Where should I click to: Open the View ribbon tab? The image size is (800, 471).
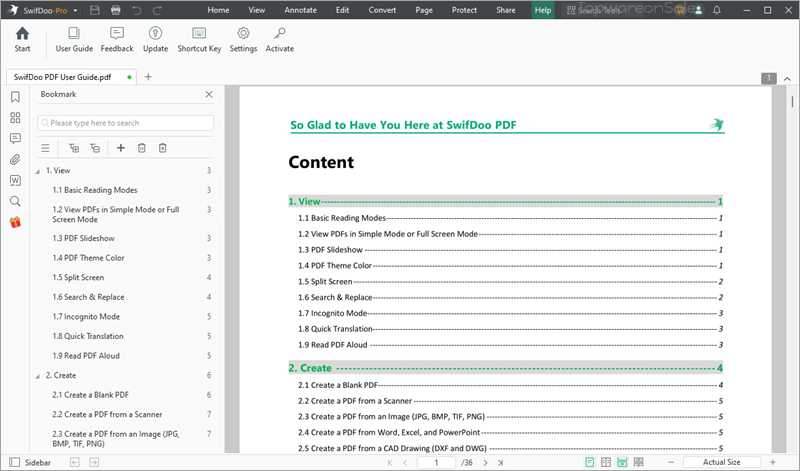pos(257,10)
